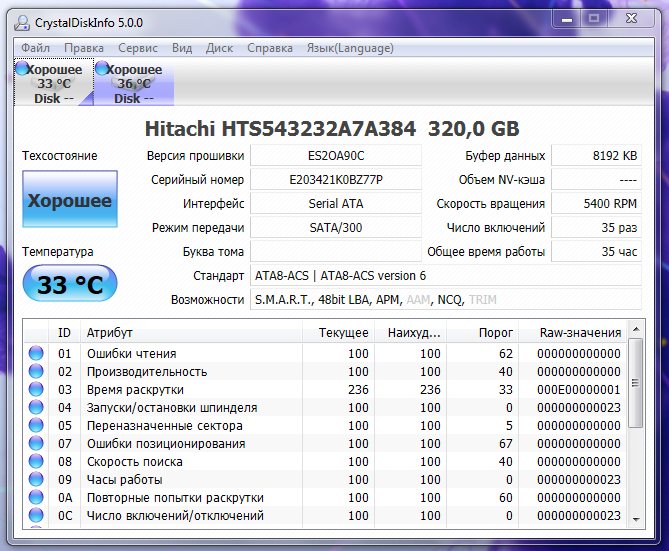
Task: Click raw value 000E00000001
Action: click(x=579, y=389)
